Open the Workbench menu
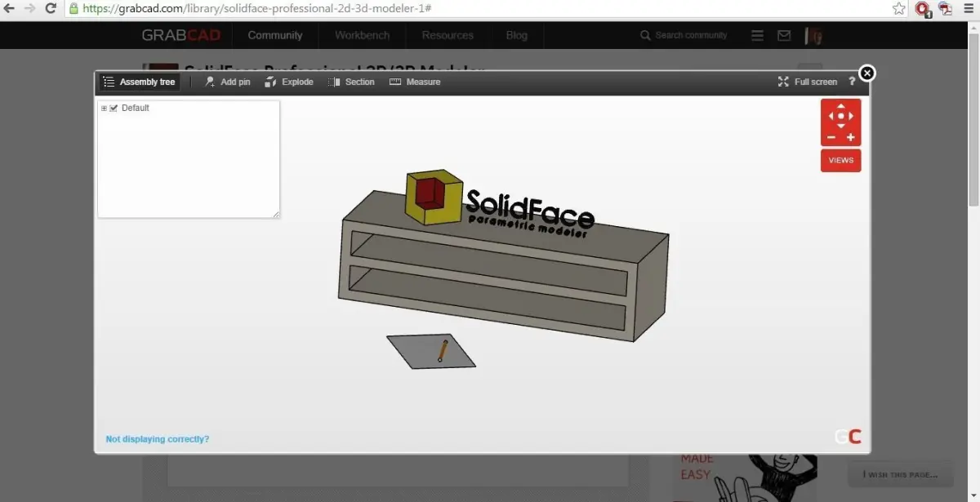This screenshot has height=502, width=980. [x=363, y=35]
